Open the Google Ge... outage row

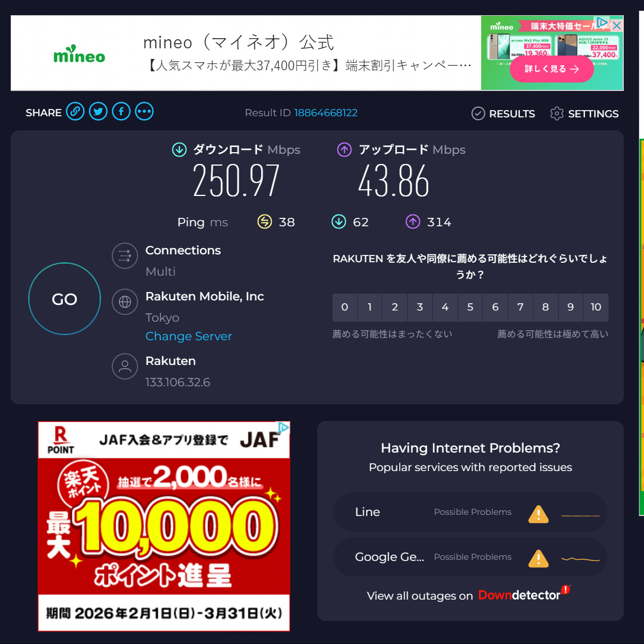click(x=471, y=557)
